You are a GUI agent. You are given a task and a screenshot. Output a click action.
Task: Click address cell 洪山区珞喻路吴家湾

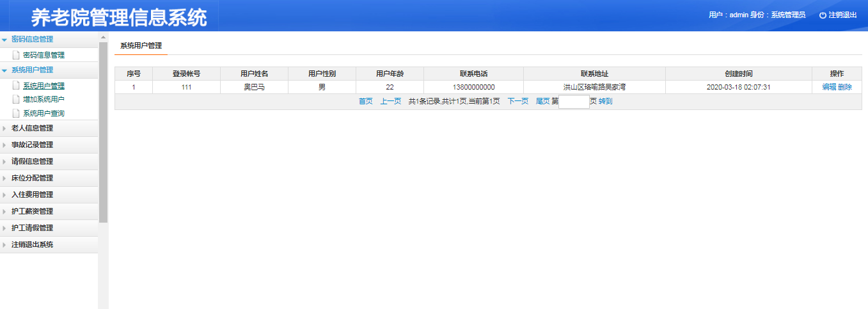(x=595, y=87)
